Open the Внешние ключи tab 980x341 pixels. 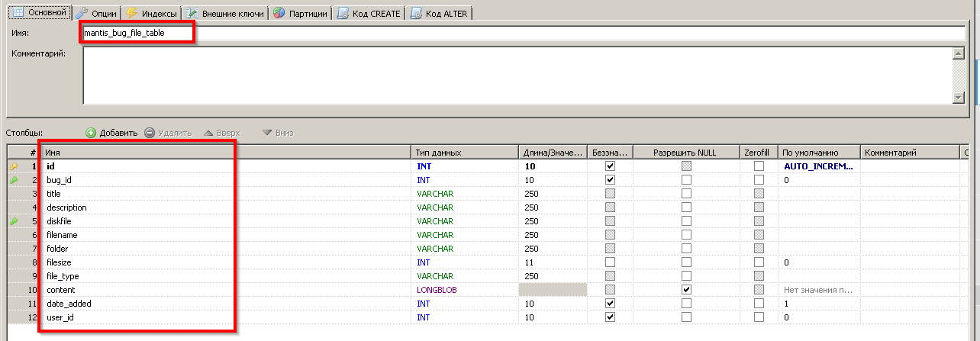click(x=224, y=13)
